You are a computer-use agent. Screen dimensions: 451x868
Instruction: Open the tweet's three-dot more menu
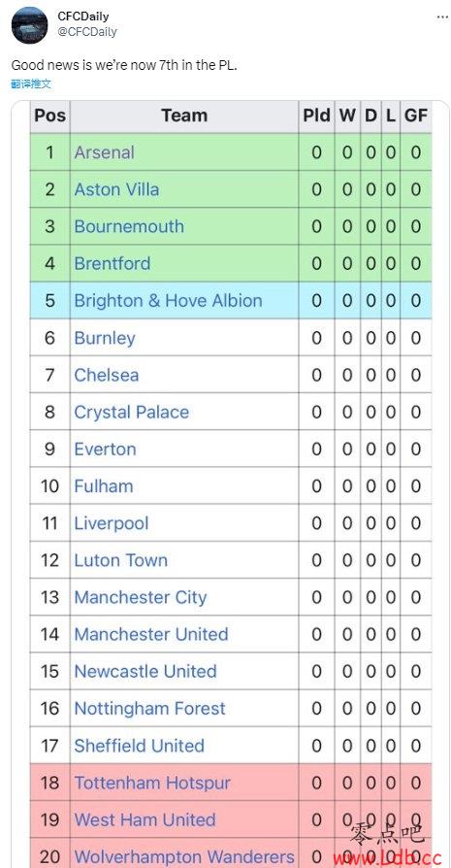click(x=442, y=17)
